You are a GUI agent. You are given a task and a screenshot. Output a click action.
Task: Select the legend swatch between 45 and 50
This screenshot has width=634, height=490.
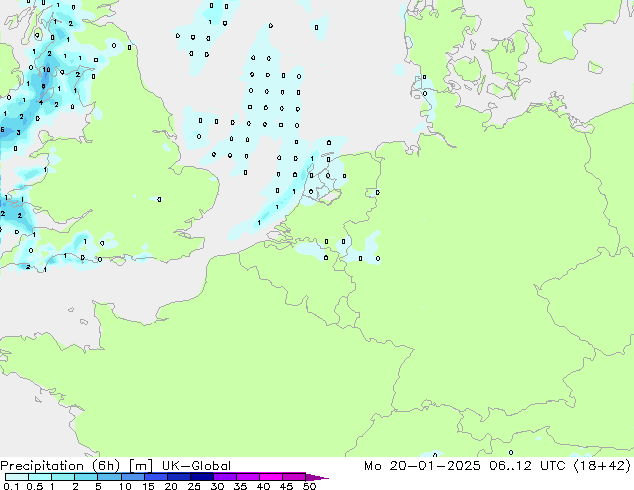point(294,477)
